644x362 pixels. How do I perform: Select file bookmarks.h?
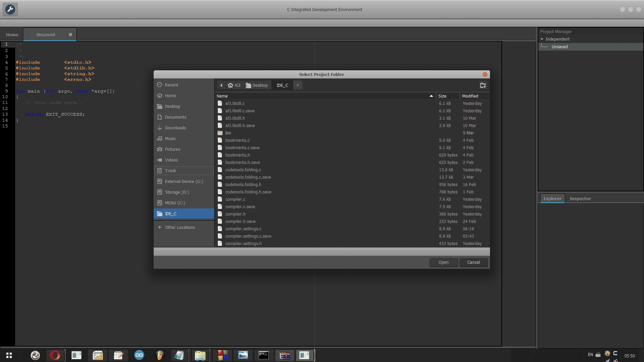point(352,155)
